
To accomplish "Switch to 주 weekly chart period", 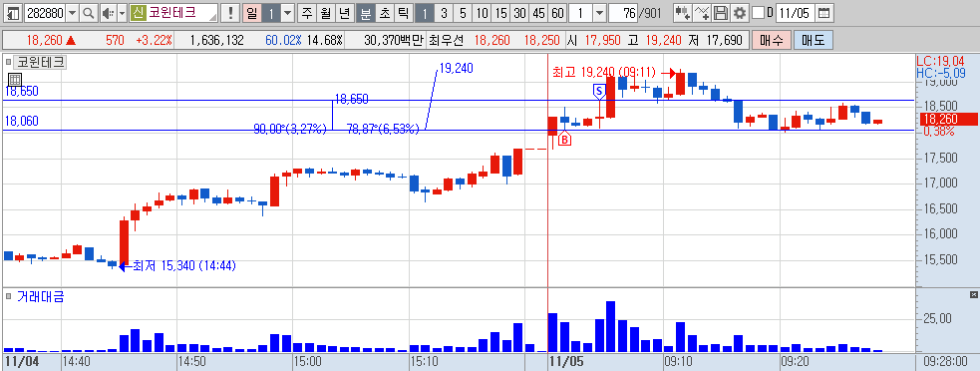I will coord(306,13).
